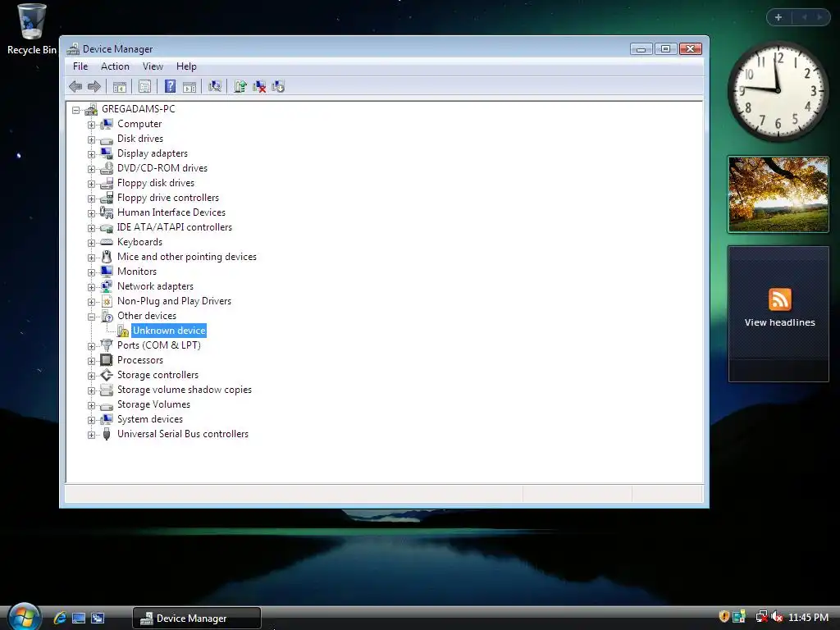Click Show Desktop quick launch icon
The width and height of the screenshot is (840, 630).
pos(79,618)
